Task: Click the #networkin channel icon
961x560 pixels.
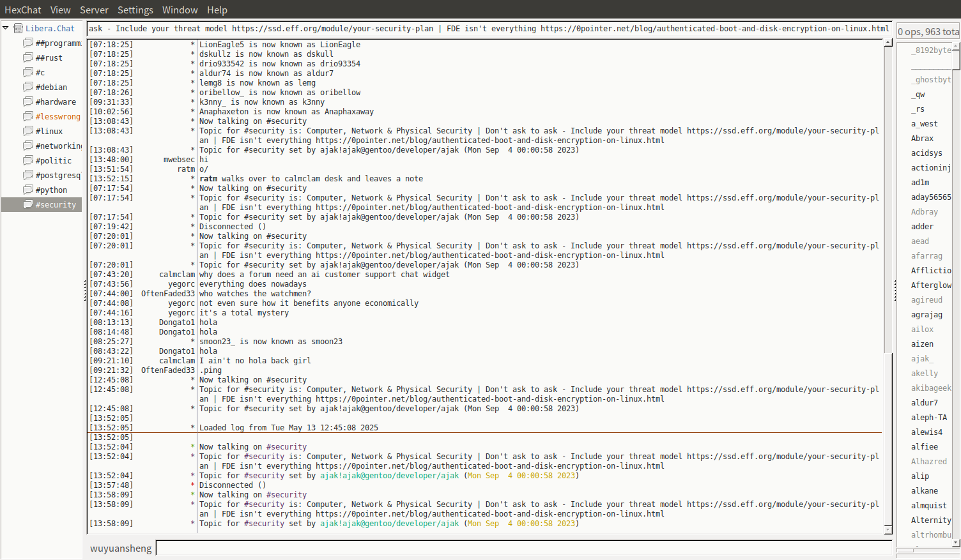Action: pyautogui.click(x=28, y=146)
